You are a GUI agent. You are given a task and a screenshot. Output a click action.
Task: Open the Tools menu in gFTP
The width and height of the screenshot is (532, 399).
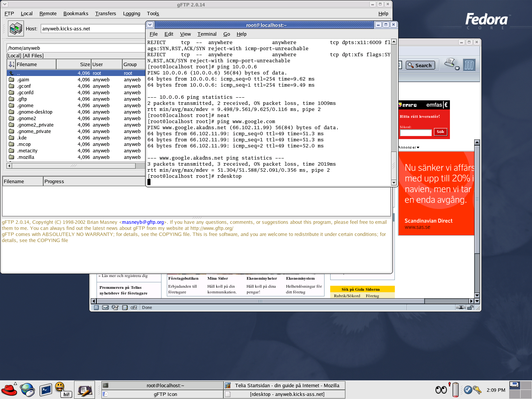(153, 13)
